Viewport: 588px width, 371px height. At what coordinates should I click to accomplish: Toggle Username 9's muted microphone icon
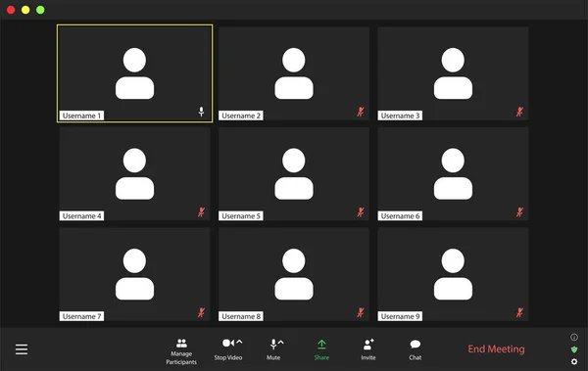[519, 312]
